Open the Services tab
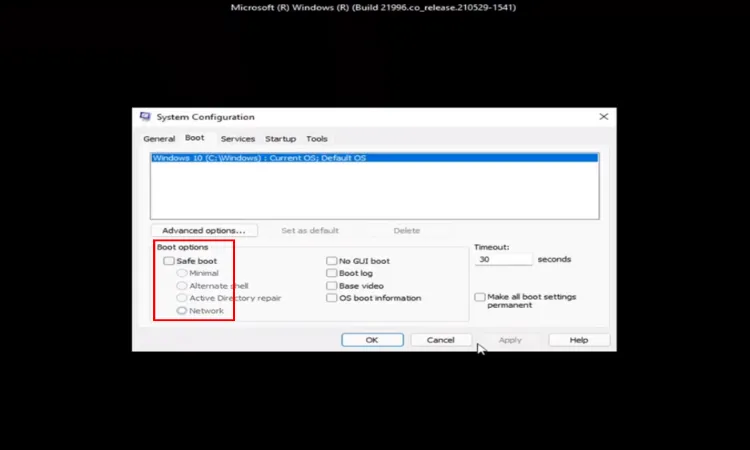Viewport: 750px width, 450px height. click(x=238, y=139)
